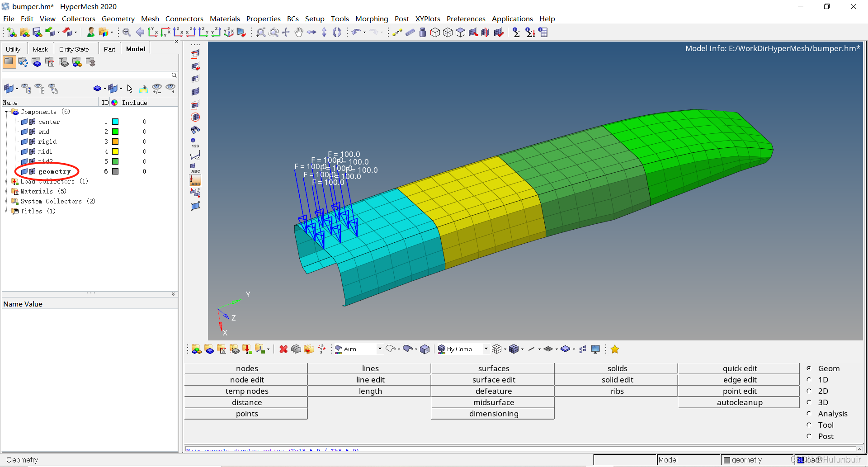Activate the pan hand tool
Viewport: 868px width, 467px height.
coord(299,33)
